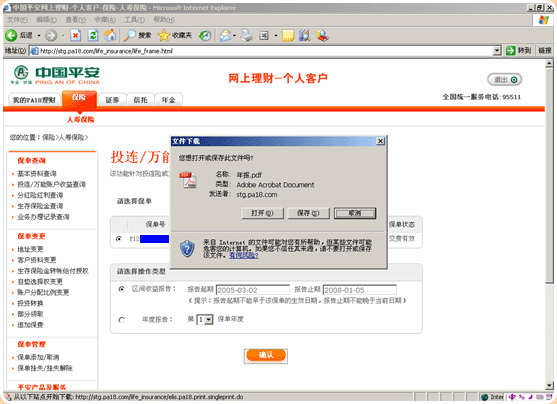
Task: Switch to the 保险 tab
Action: pos(79,98)
